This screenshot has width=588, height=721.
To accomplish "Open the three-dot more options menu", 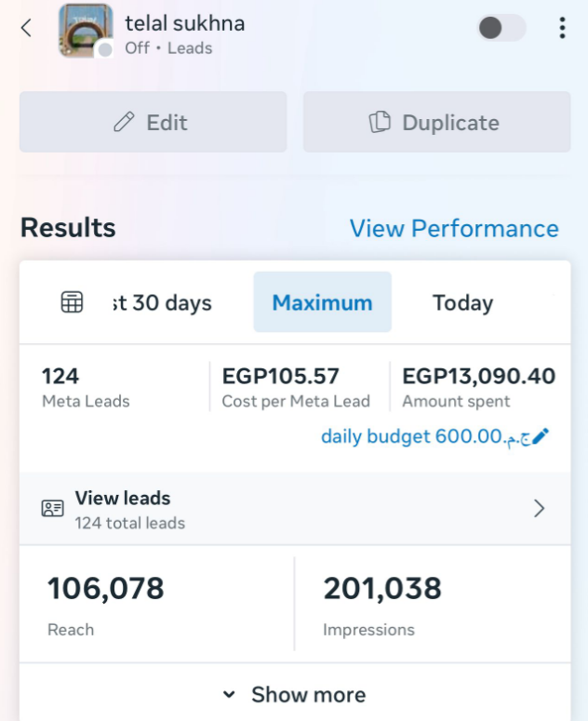I will coord(562,28).
